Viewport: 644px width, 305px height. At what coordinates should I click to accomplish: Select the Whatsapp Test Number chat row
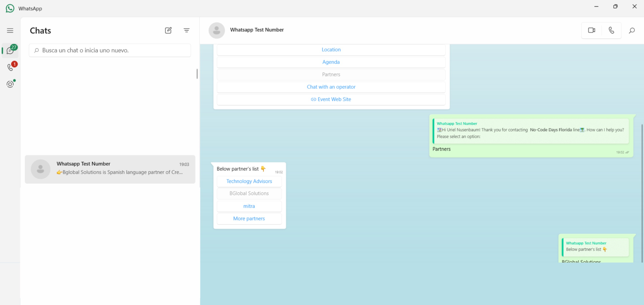tap(110, 169)
